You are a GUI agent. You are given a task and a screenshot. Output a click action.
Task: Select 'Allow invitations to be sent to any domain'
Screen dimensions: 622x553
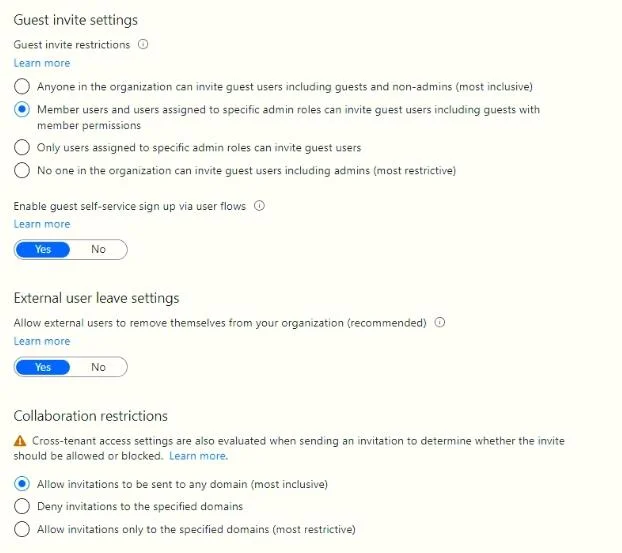[22, 484]
